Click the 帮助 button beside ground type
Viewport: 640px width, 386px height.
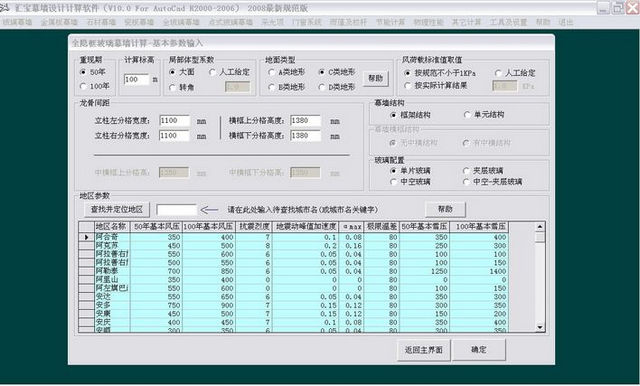click(376, 78)
